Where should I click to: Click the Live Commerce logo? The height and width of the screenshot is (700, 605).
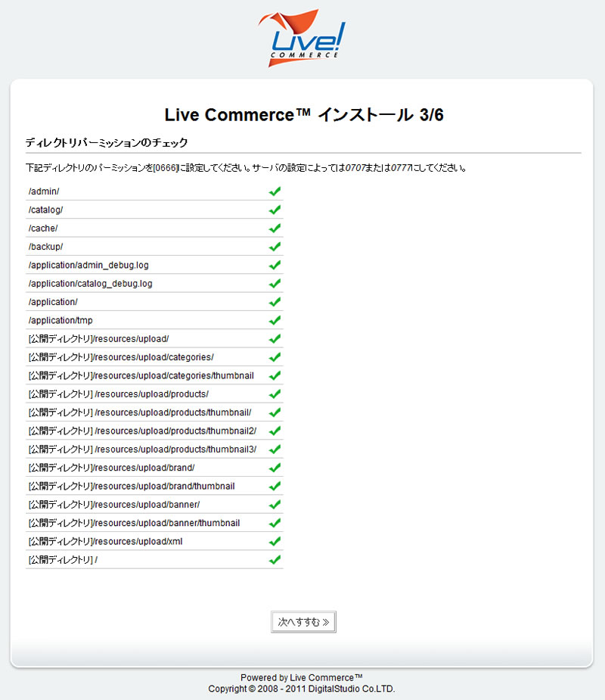301,38
